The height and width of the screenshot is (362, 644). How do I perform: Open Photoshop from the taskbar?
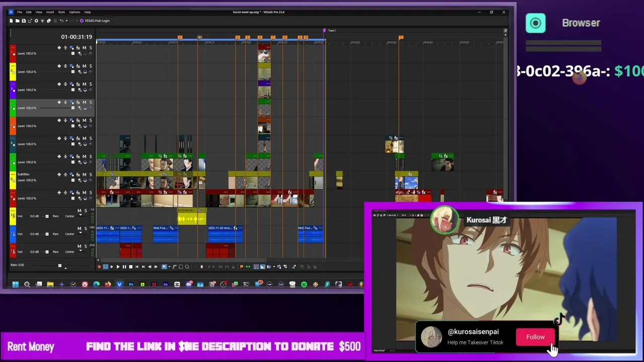point(131,285)
